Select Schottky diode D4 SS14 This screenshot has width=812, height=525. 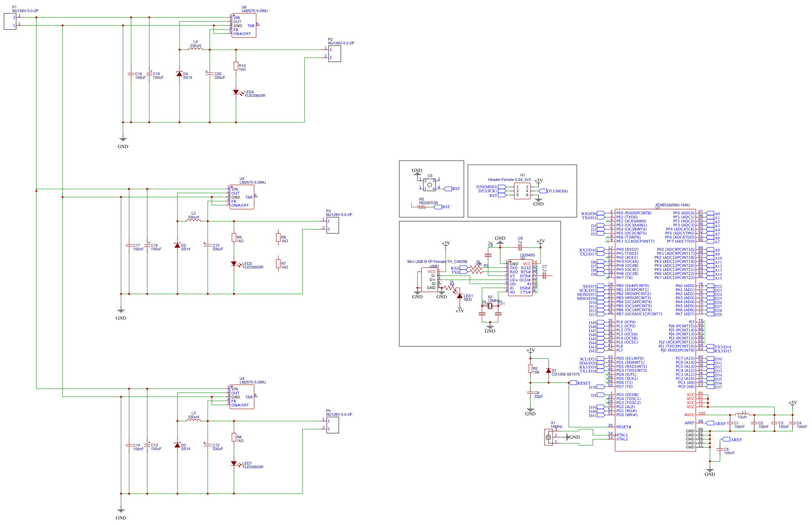click(x=179, y=73)
